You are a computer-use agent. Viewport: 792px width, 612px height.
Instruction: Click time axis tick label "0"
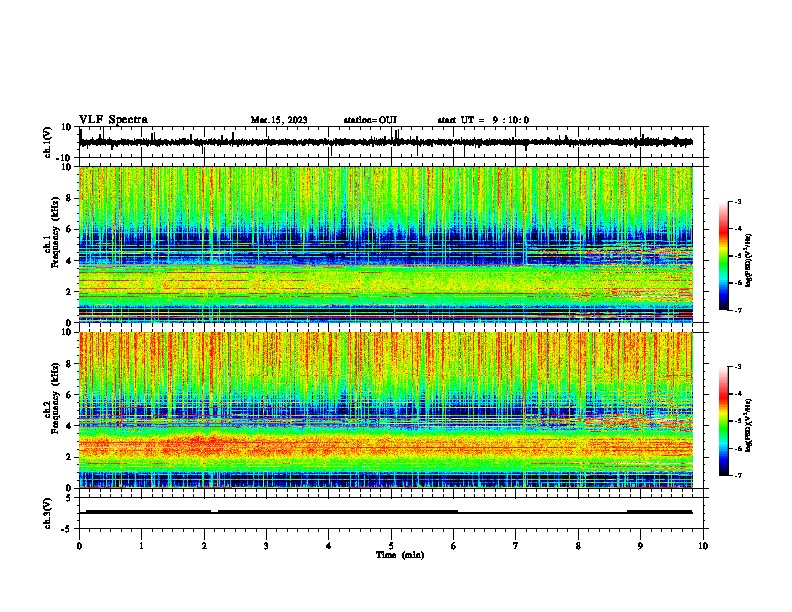click(x=79, y=546)
